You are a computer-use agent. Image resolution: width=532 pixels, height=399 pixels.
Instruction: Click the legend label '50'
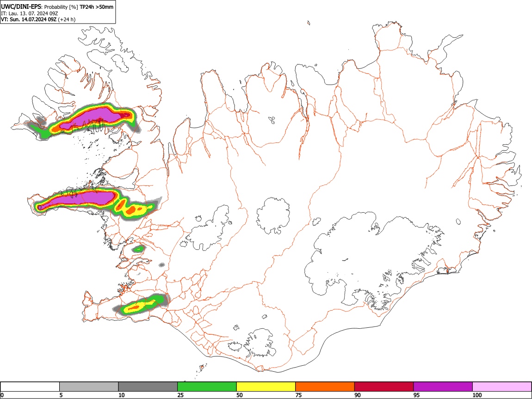[240, 395]
